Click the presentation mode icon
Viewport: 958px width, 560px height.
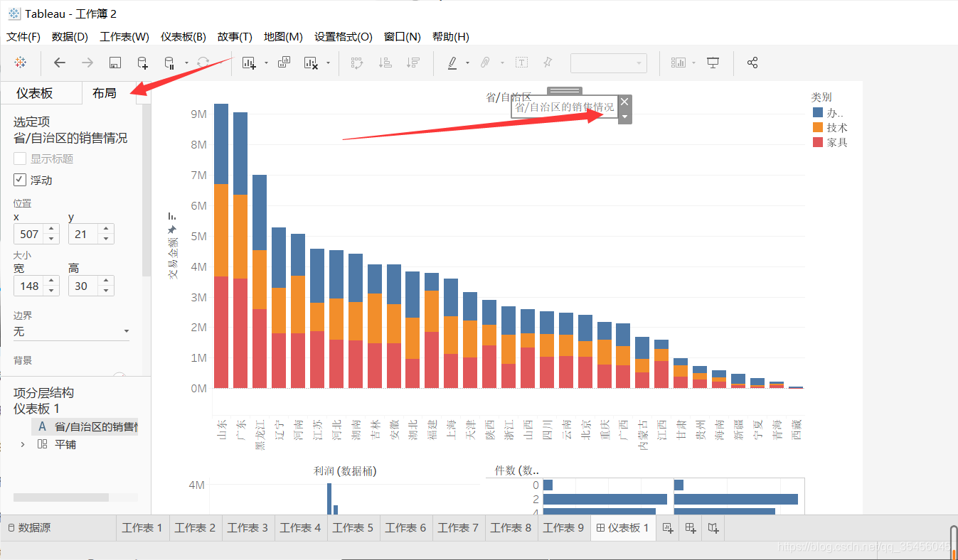(x=713, y=63)
